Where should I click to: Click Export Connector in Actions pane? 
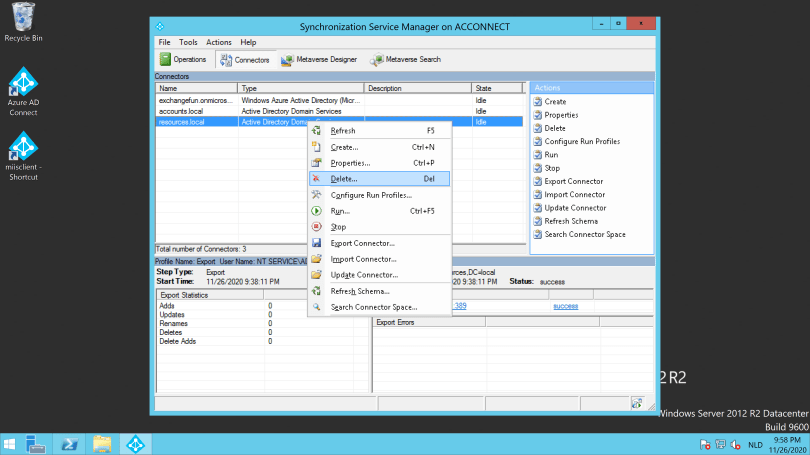[573, 181]
